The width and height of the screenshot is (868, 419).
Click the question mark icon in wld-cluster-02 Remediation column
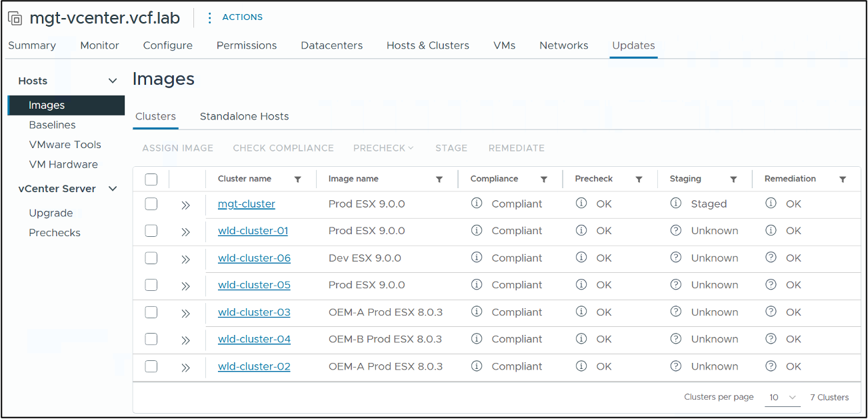771,366
